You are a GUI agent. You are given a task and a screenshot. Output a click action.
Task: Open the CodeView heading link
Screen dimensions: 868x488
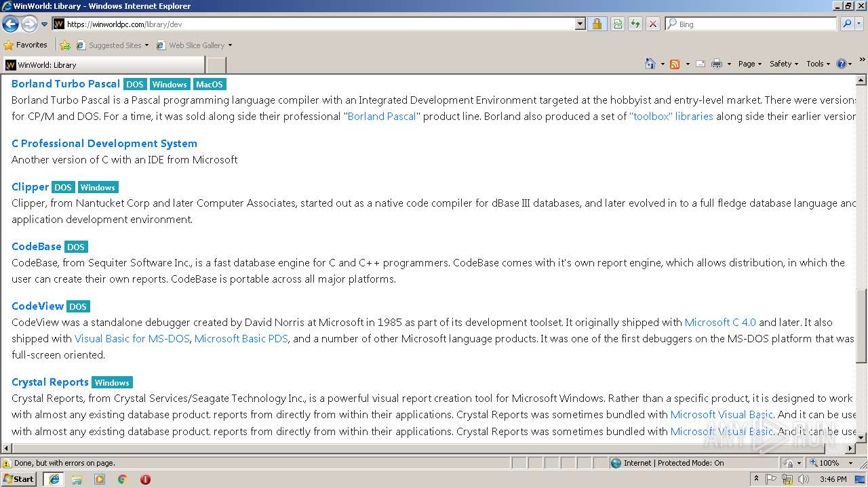tap(38, 306)
